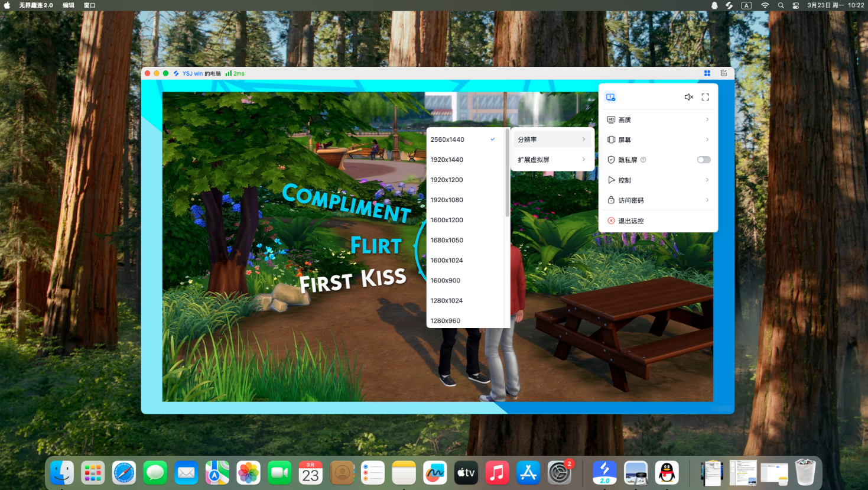Mute remote audio with speaker icon
This screenshot has height=490, width=868.
pyautogui.click(x=688, y=97)
